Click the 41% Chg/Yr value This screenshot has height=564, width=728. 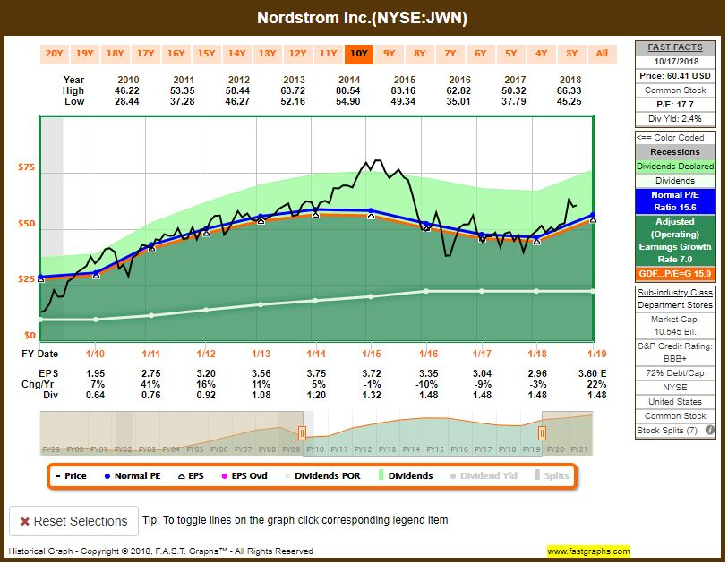click(x=151, y=384)
